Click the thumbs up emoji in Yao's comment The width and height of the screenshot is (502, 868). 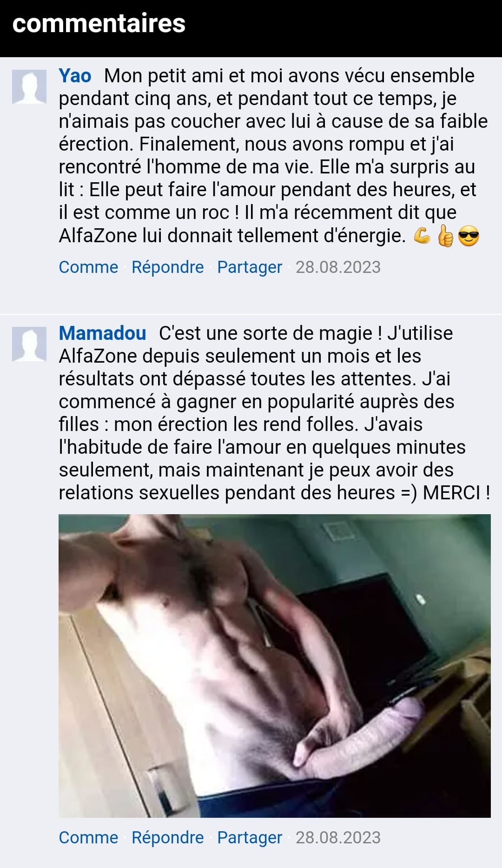445,236
